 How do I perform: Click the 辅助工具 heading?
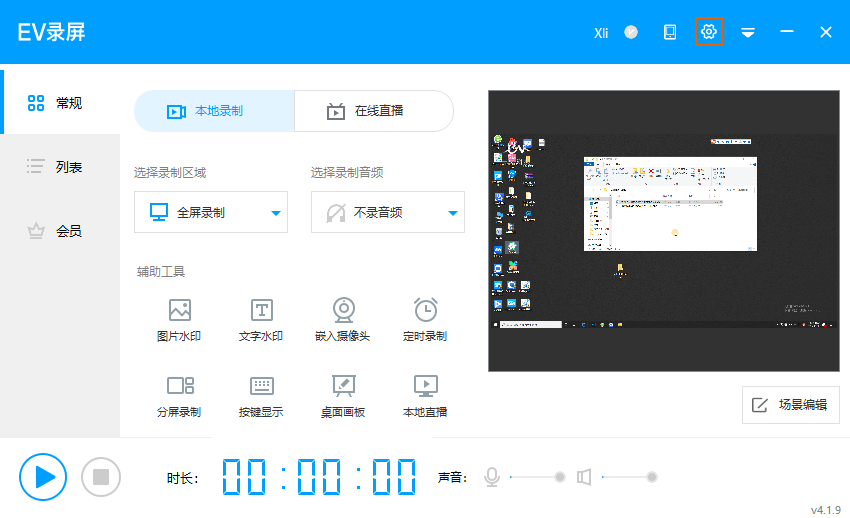tap(161, 271)
